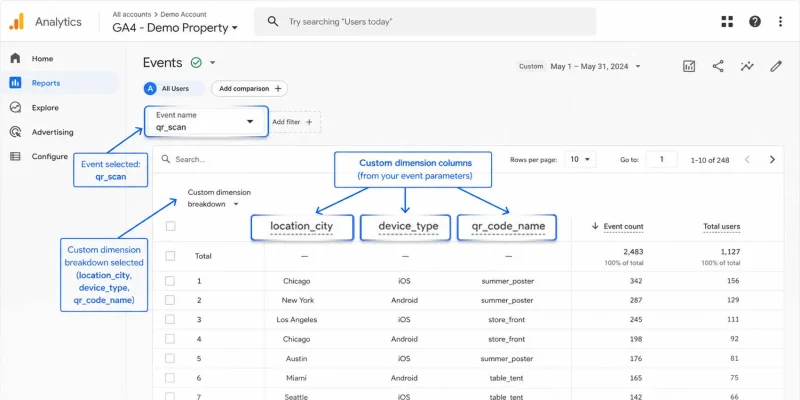
Task: Click the Configure table icon
Action: 15,157
